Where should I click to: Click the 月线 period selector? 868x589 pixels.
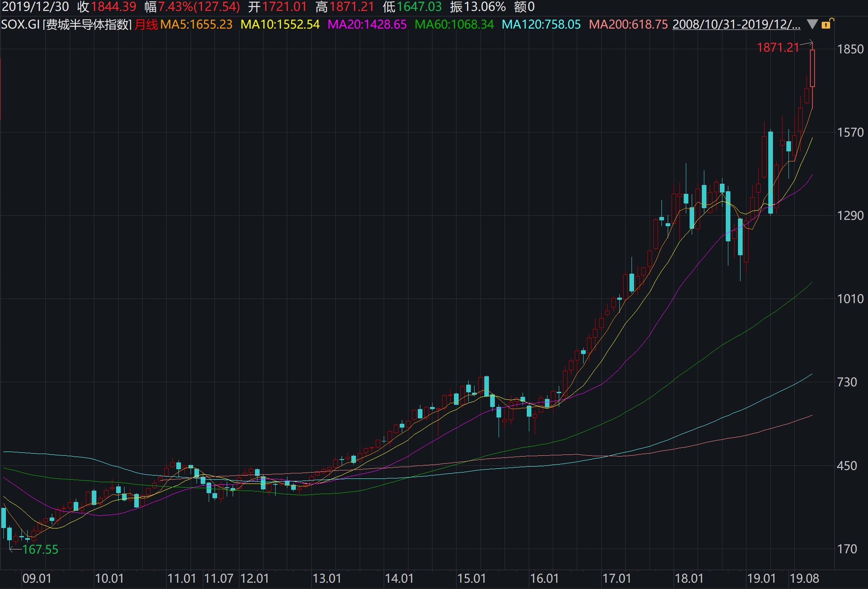pos(146,24)
